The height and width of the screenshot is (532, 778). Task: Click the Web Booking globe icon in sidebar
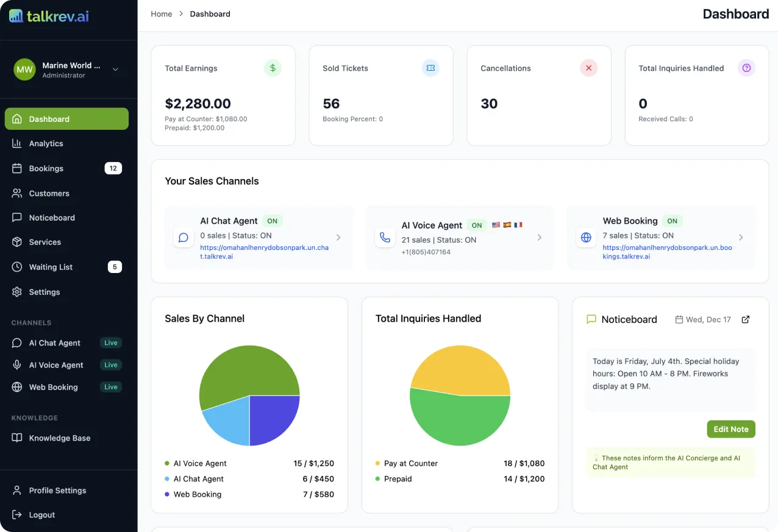point(17,387)
